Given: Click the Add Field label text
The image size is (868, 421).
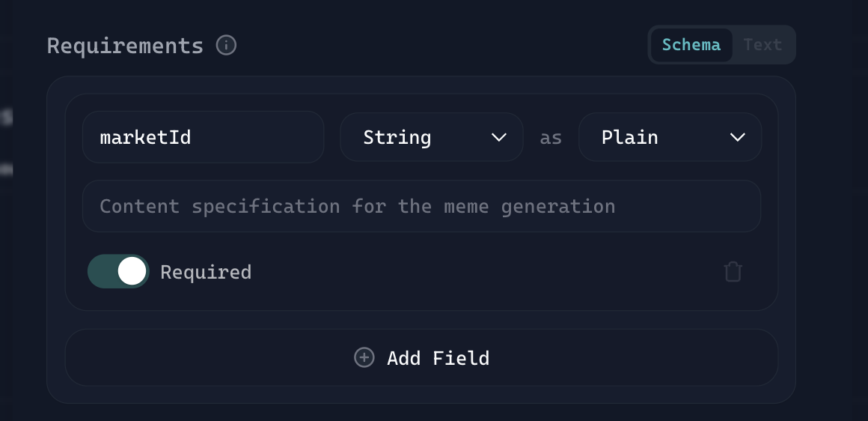Looking at the screenshot, I should [438, 358].
